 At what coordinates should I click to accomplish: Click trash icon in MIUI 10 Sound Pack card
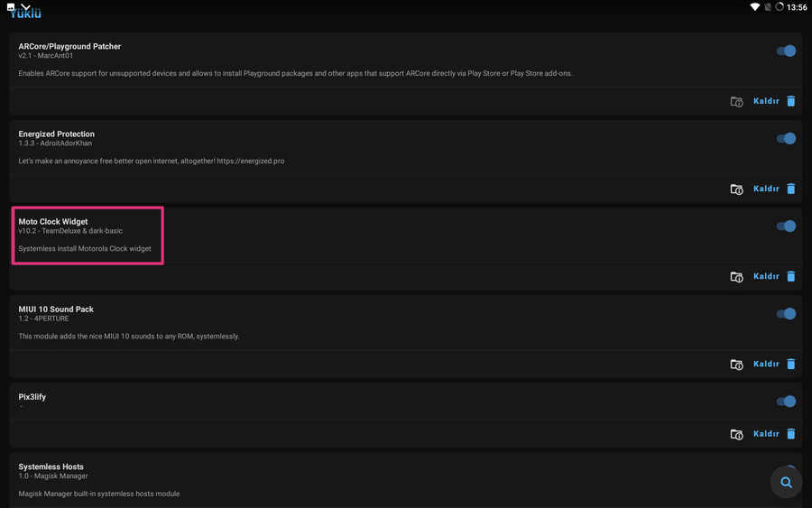coord(790,364)
